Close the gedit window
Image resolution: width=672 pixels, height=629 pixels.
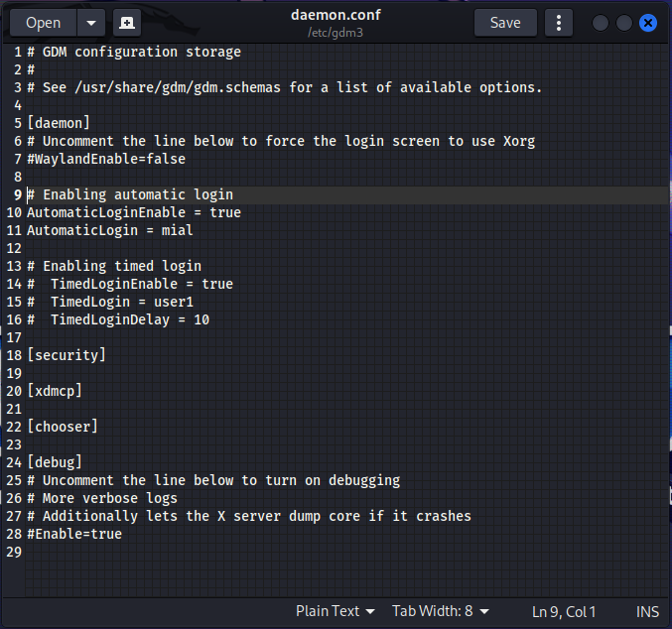(648, 23)
